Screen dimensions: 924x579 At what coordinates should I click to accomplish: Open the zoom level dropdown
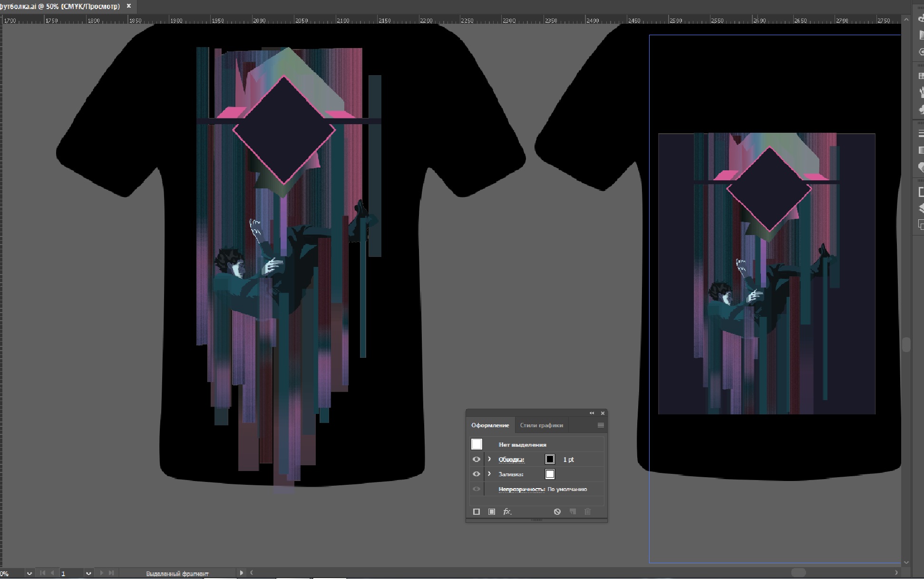coord(29,573)
